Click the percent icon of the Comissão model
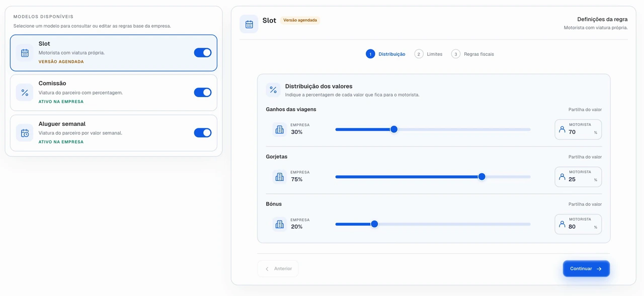Screen dimensions: 644x296 (x=25, y=93)
